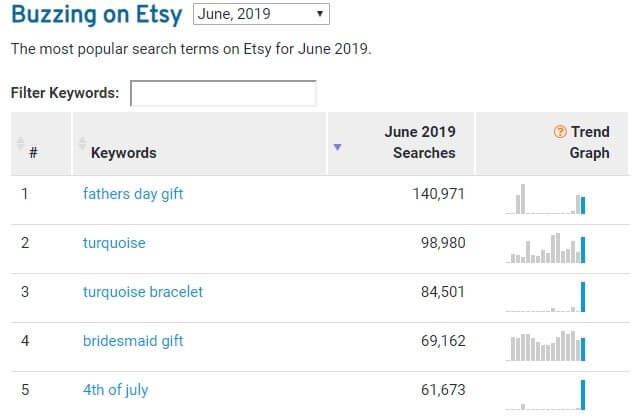Open the turquoise keyword link
This screenshot has width=639, height=419.
tap(114, 243)
